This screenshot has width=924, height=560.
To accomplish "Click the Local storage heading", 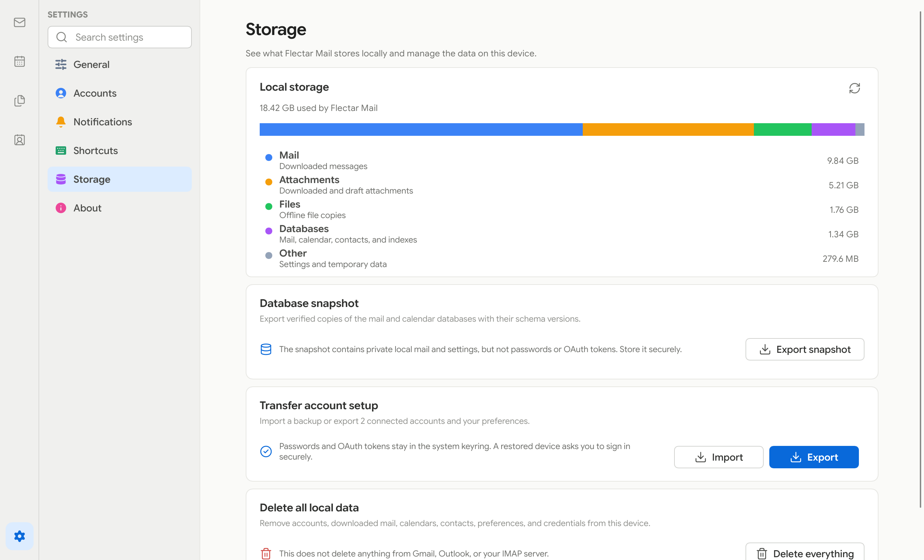I will 294,87.
